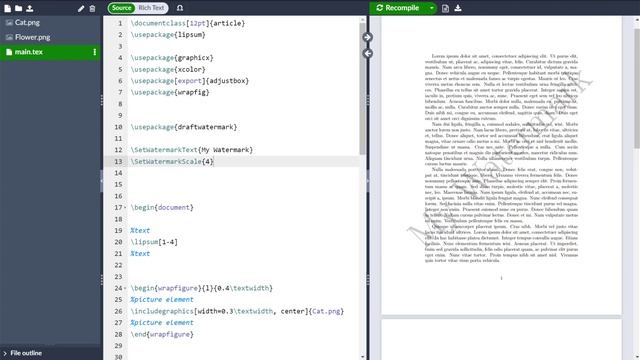This screenshot has width=640, height=360.
Task: Go to code location arrow
Action: point(367,53)
